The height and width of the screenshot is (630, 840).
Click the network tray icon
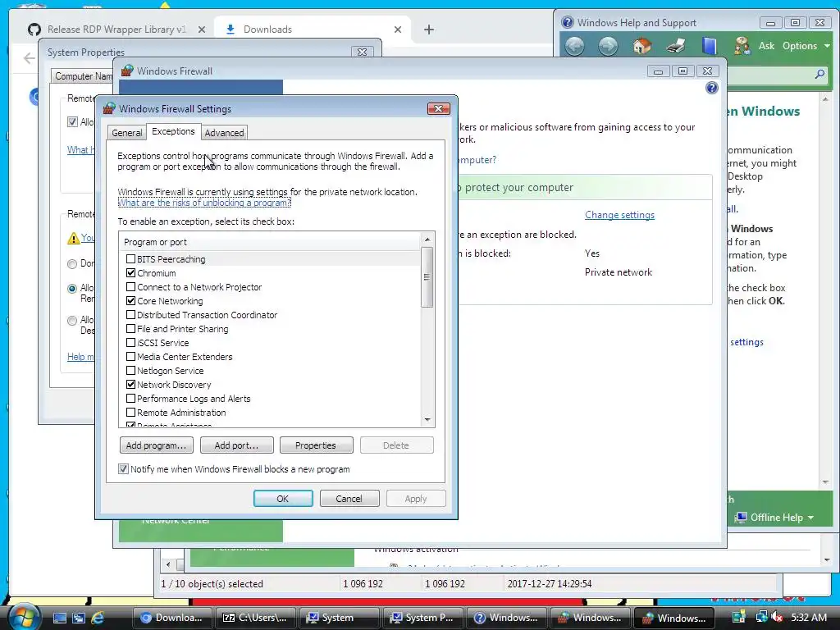(761, 618)
